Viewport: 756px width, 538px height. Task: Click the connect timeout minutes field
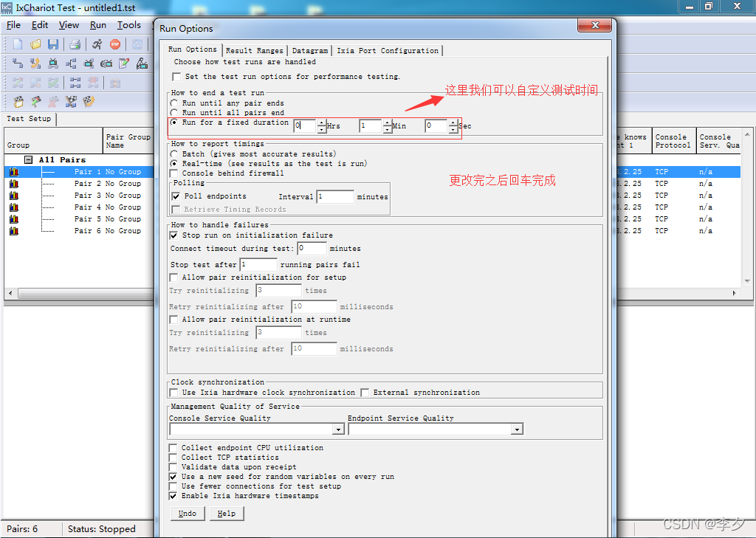pyautogui.click(x=312, y=249)
